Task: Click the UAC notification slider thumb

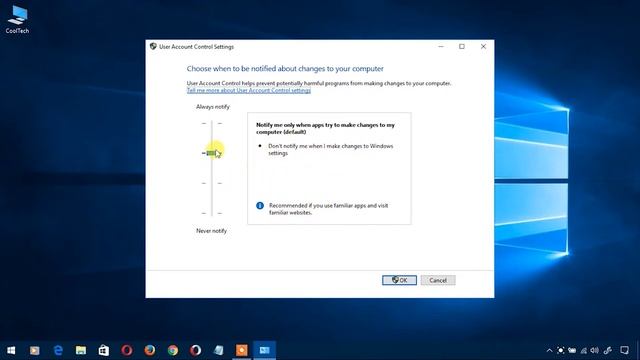Action: point(211,153)
